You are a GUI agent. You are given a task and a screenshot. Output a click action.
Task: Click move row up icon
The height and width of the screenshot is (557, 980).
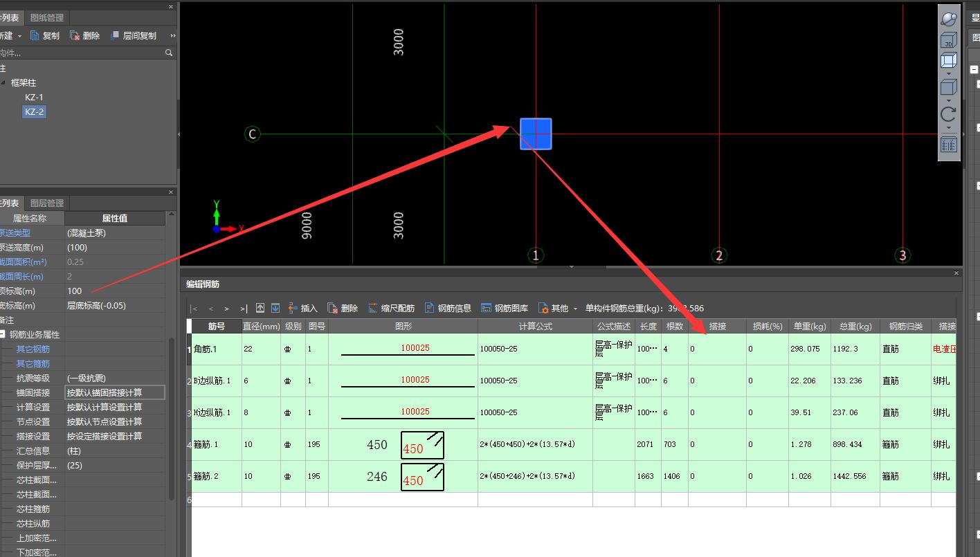coord(260,308)
